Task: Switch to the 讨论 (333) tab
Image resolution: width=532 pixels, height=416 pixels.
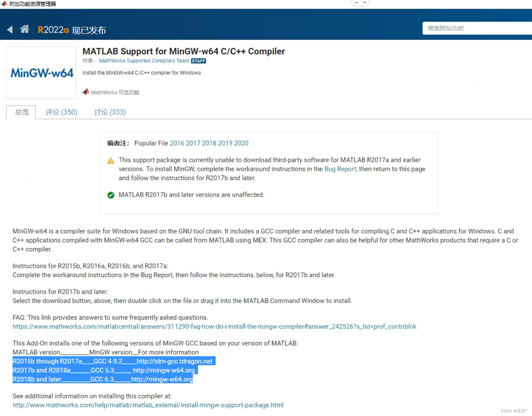Action: (109, 112)
